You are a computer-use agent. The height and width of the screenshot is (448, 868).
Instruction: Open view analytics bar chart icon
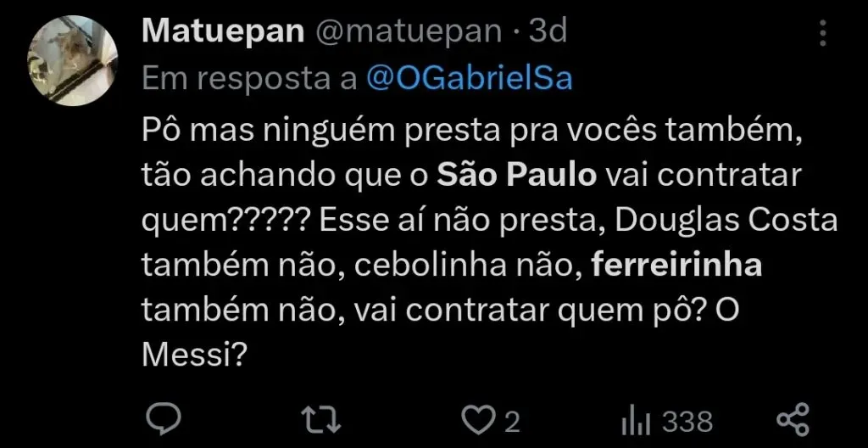[x=635, y=420]
